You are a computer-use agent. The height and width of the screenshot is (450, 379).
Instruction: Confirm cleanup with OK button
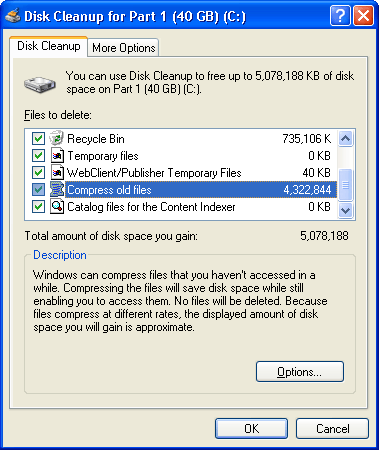tap(251, 428)
